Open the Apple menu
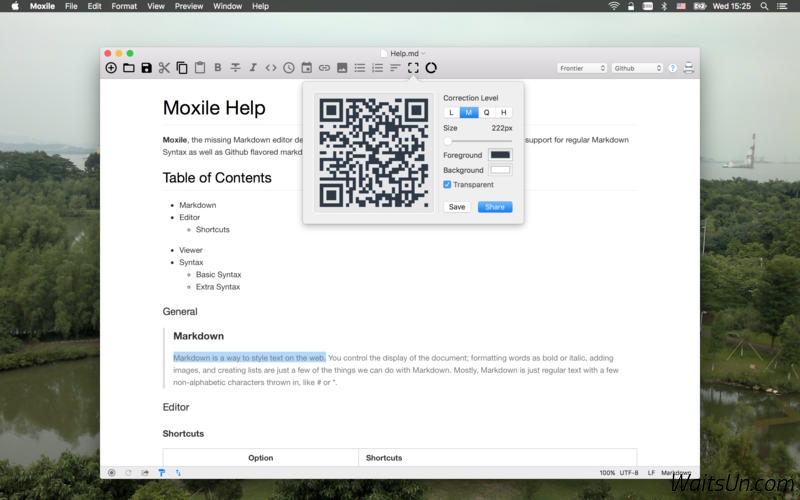 15,6
